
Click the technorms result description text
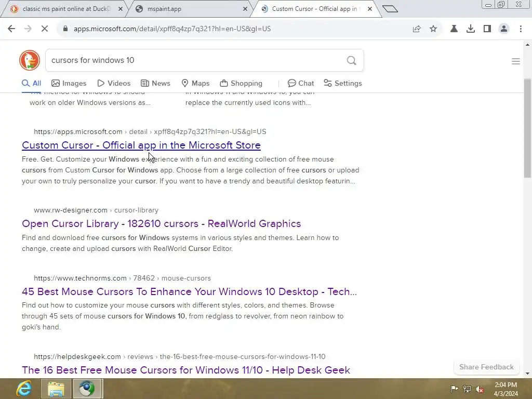[x=182, y=316]
